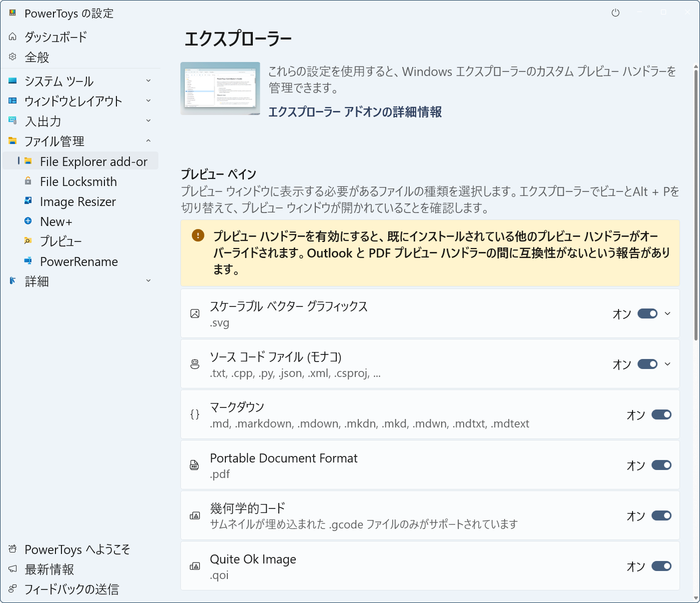Image resolution: width=700 pixels, height=603 pixels.
Task: Toggle the 幾何学的コード preview switch
Action: pyautogui.click(x=662, y=515)
